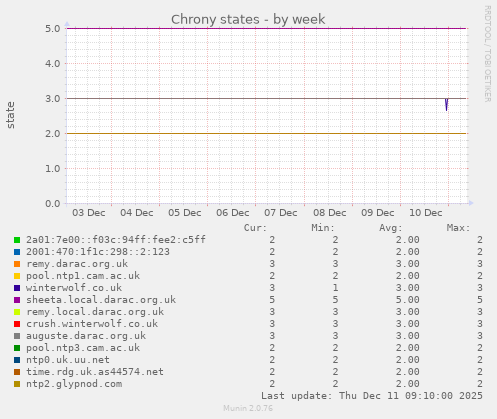The image size is (497, 419).
Task: Select legend label pool.ntp3.cam.ac.uk
Action: (x=83, y=348)
